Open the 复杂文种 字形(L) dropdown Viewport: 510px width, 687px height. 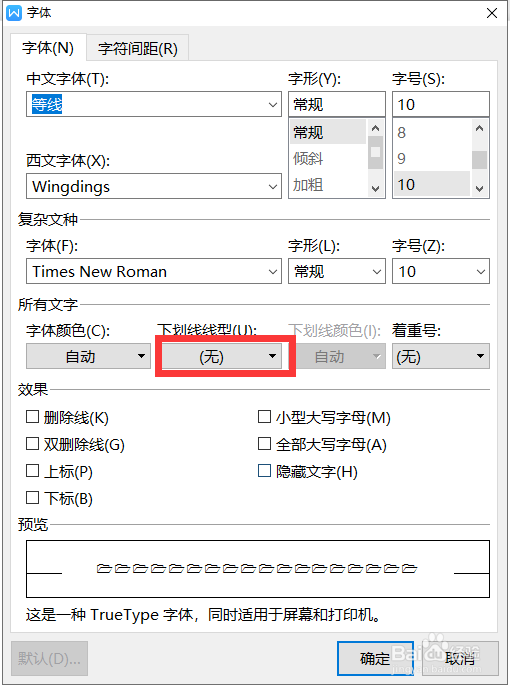336,271
